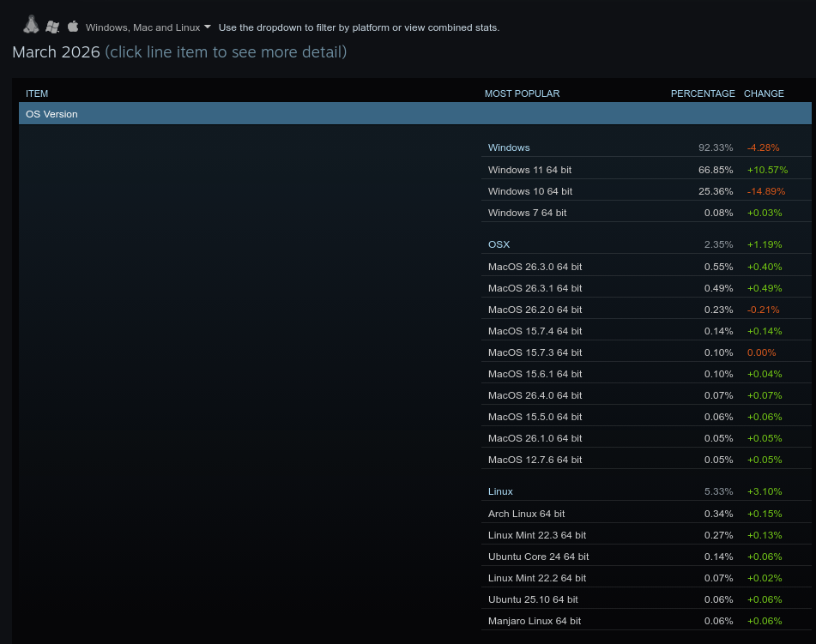Viewport: 816px width, 644px height.
Task: Click the Linux category heading
Action: pos(500,491)
